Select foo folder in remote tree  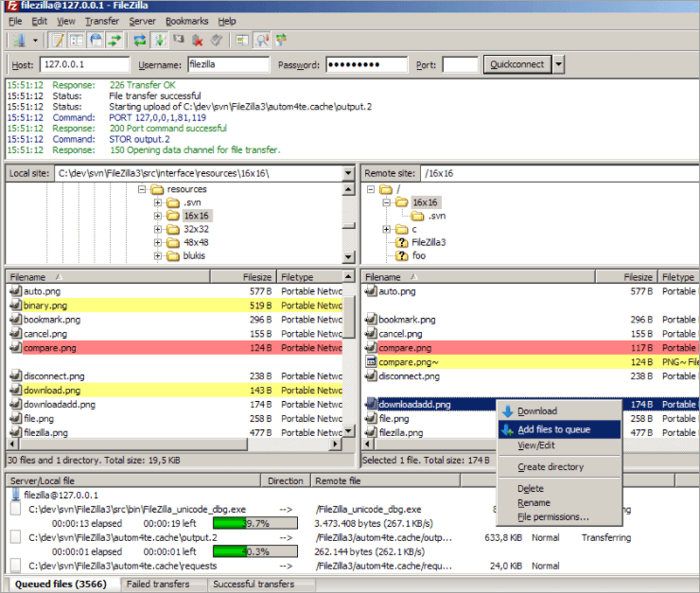[419, 256]
